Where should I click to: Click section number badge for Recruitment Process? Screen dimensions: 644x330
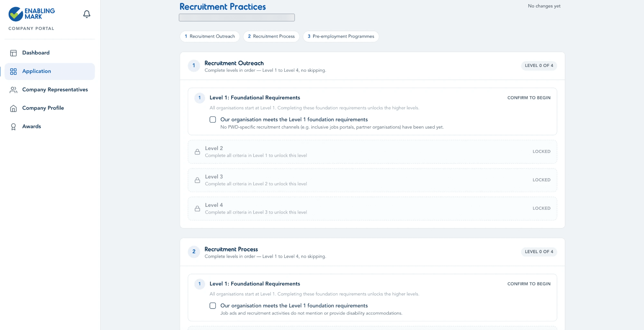click(194, 252)
